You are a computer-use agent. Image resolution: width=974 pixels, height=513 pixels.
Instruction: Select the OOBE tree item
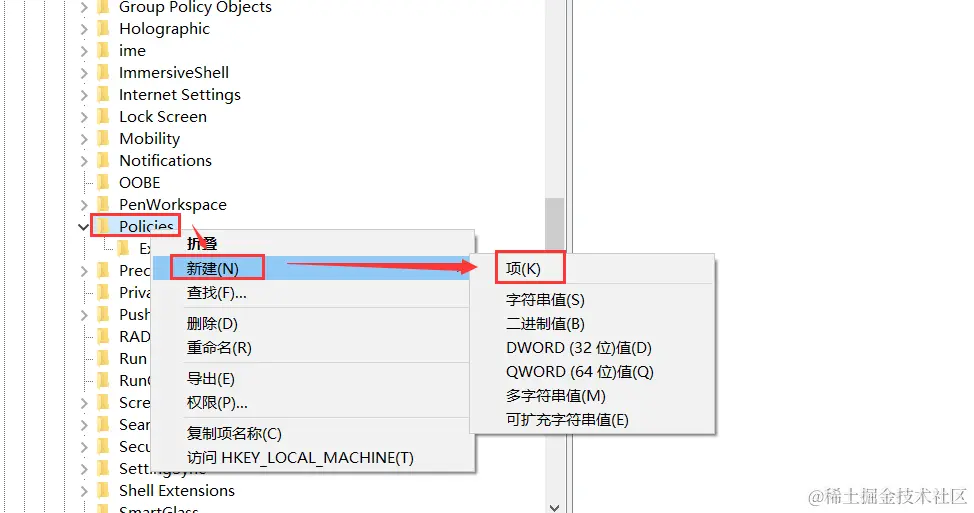click(140, 183)
